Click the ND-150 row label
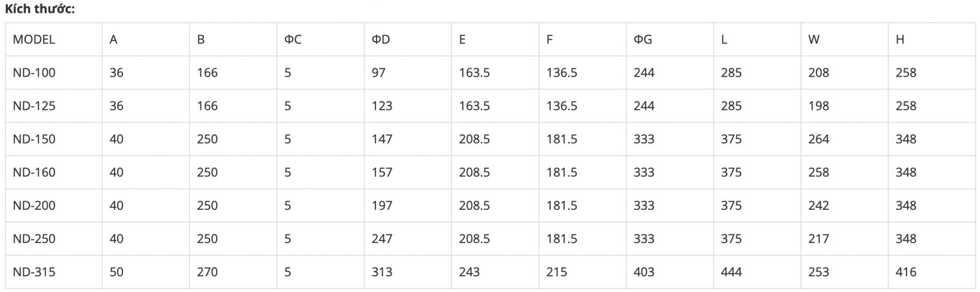The width and height of the screenshot is (980, 292). tap(34, 139)
